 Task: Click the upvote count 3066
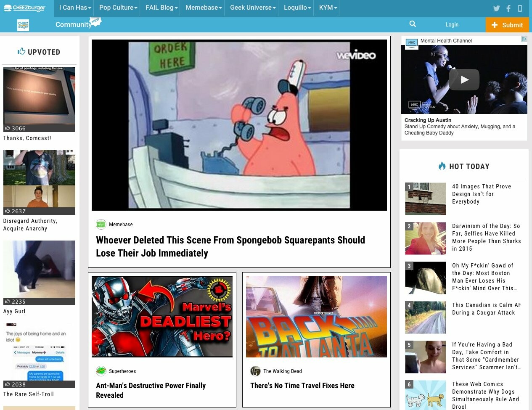point(15,128)
